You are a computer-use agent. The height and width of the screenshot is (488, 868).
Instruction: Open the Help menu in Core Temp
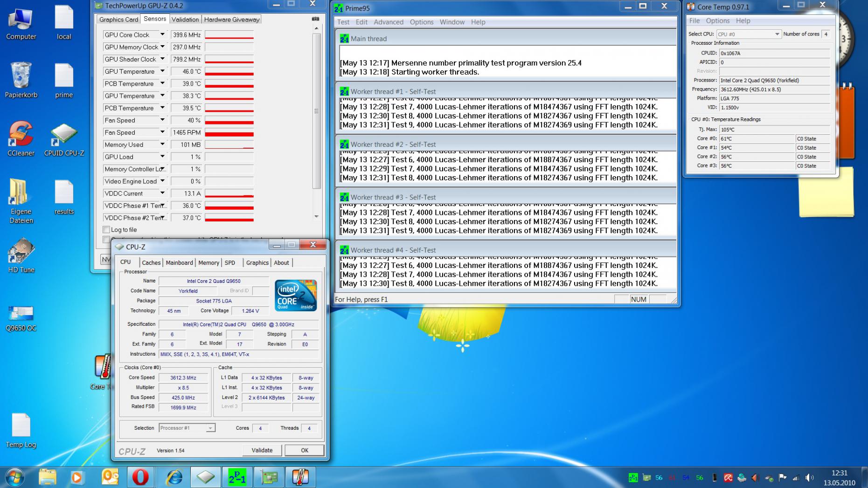point(743,21)
